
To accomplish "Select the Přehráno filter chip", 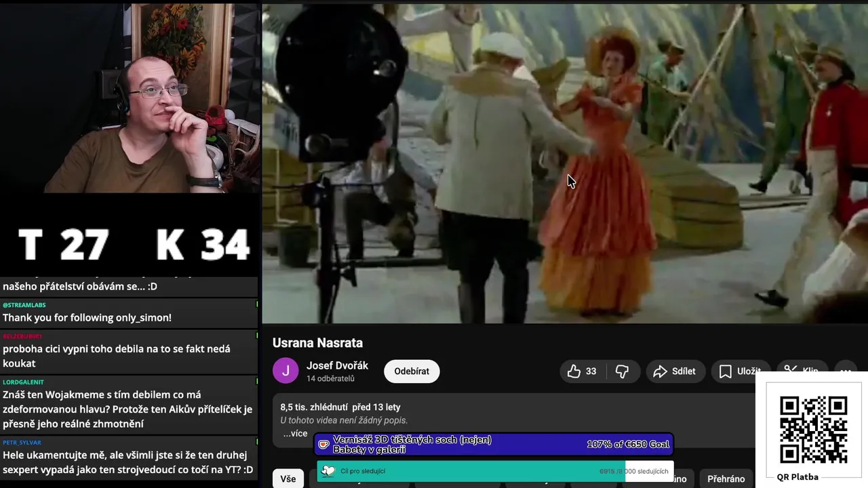I will click(x=726, y=479).
